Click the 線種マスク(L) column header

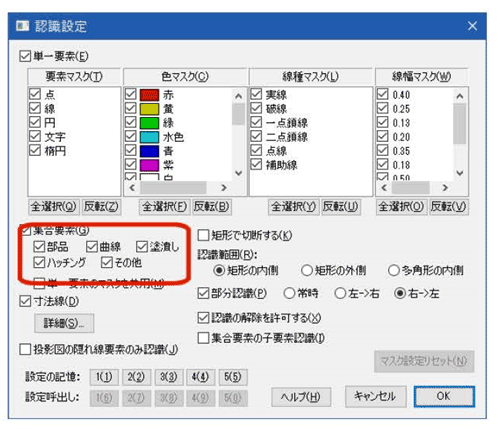pos(311,77)
